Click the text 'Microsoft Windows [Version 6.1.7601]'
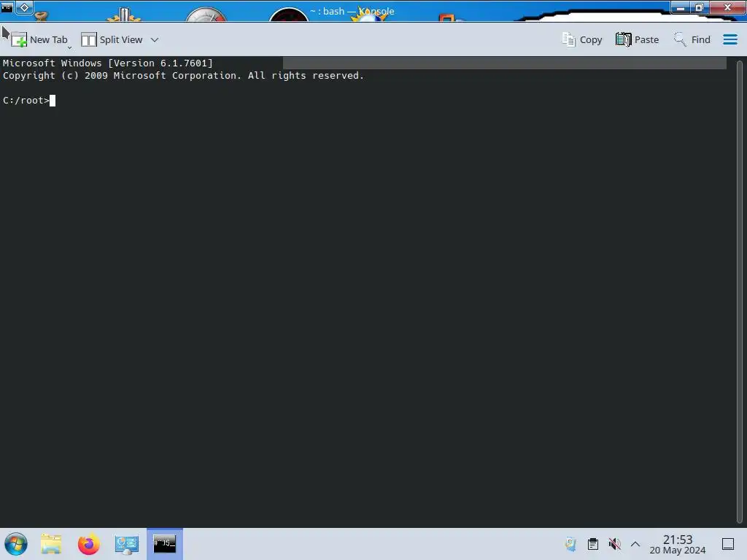The width and height of the screenshot is (747, 560). (108, 63)
